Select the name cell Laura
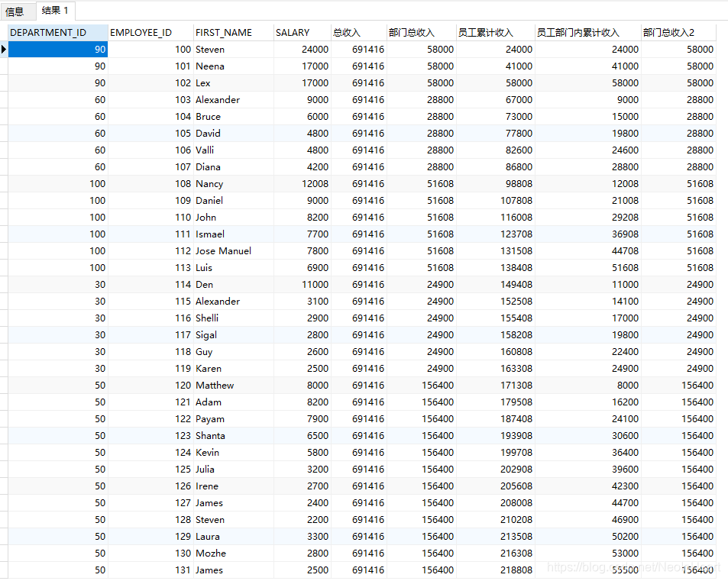The width and height of the screenshot is (728, 581). (234, 536)
